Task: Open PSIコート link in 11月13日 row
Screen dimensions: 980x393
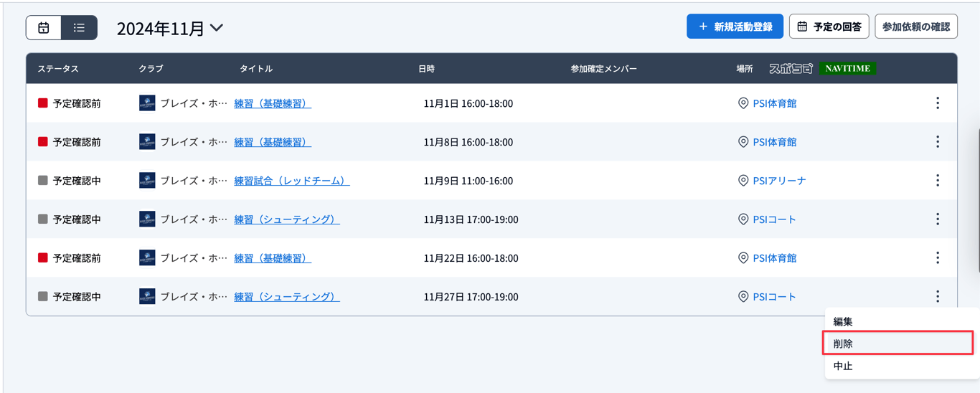Action: 774,219
